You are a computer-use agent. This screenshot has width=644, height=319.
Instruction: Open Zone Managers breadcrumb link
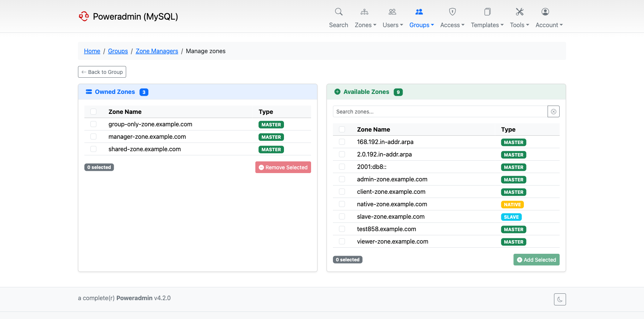(x=157, y=51)
